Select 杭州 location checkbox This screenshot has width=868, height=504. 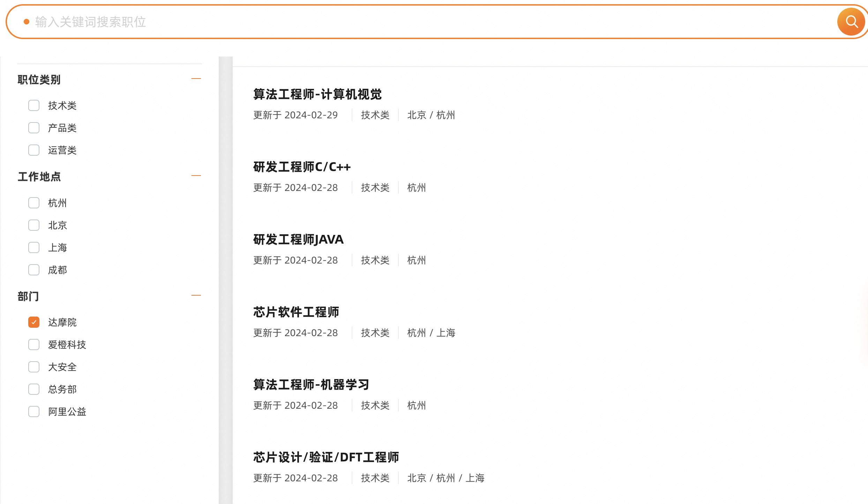[34, 203]
